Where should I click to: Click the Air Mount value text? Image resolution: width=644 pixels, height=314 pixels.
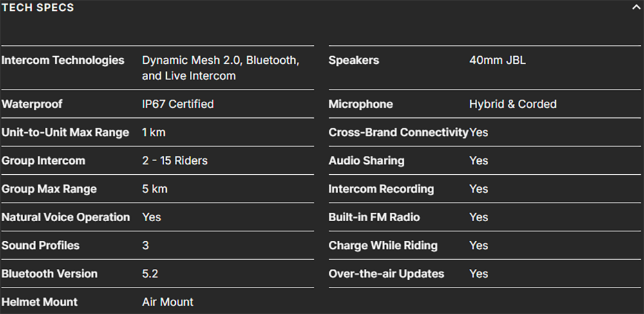(167, 302)
